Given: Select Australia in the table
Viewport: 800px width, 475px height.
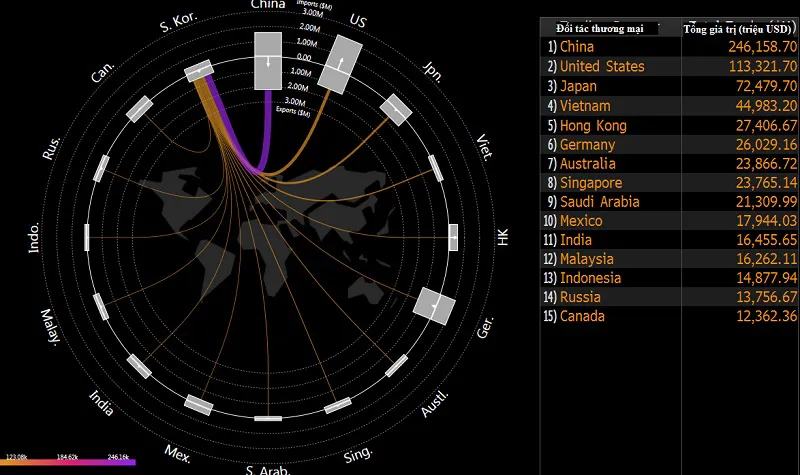Looking at the screenshot, I should coord(588,164).
